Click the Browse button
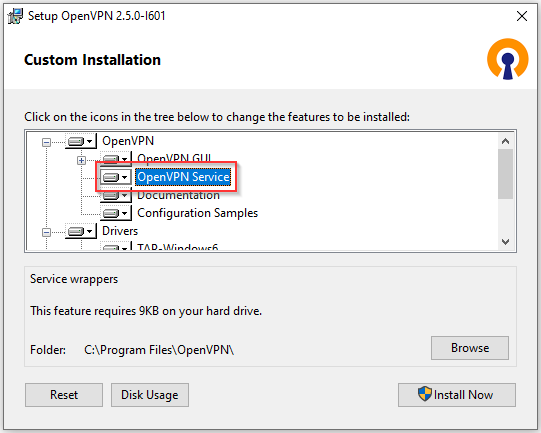The width and height of the screenshot is (541, 433). [x=470, y=348]
